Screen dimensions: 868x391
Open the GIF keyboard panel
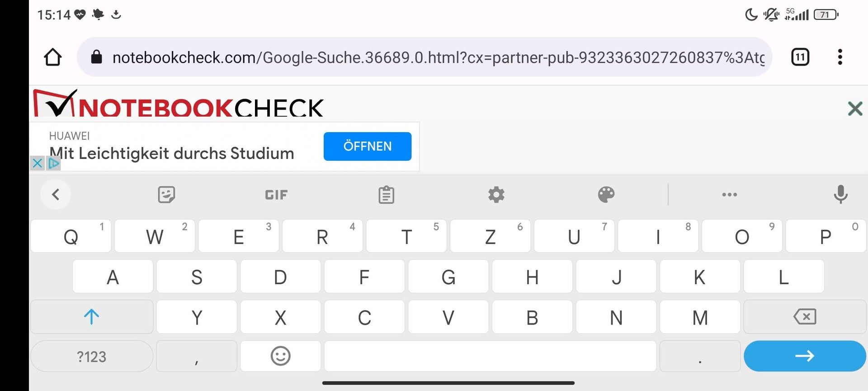point(276,195)
